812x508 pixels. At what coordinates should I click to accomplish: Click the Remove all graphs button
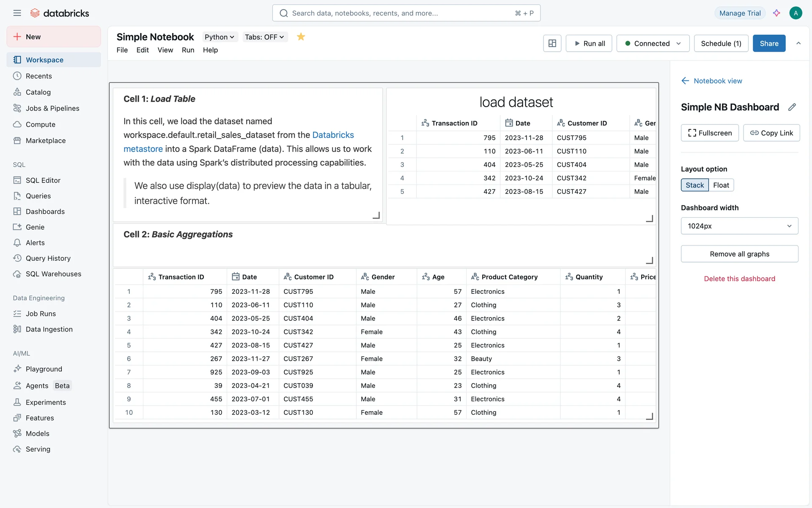(739, 254)
